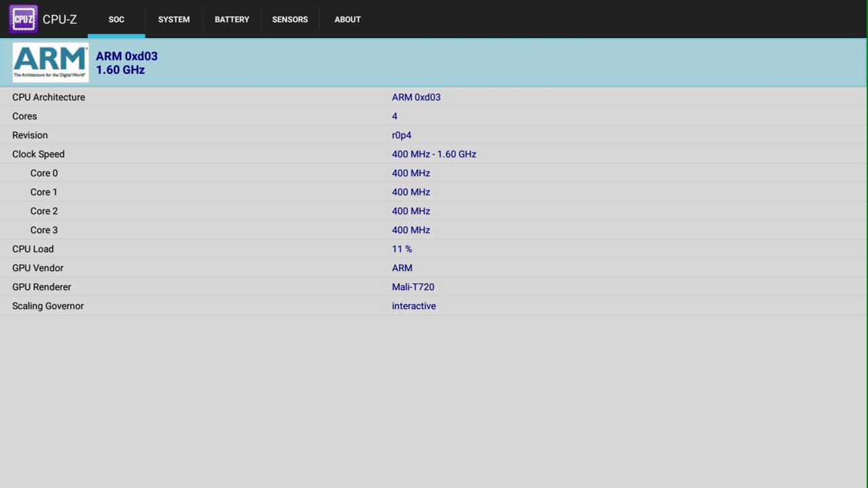The width and height of the screenshot is (868, 488).
Task: Select the 'CPU Load' label
Action: tap(33, 249)
